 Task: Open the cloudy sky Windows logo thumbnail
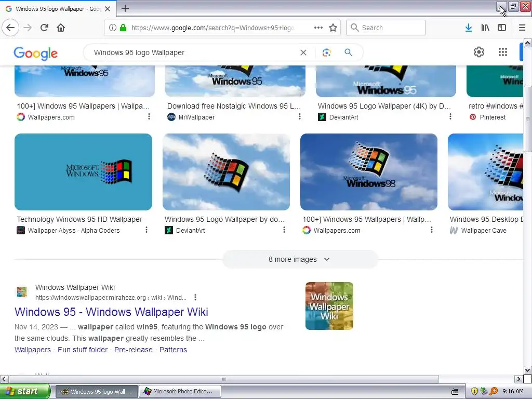[x=227, y=172]
